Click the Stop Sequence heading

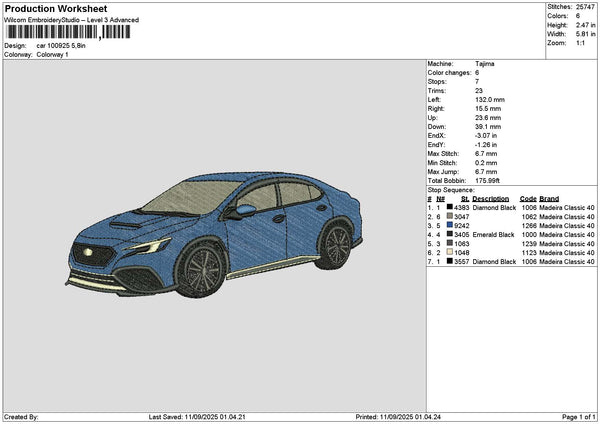coord(451,188)
